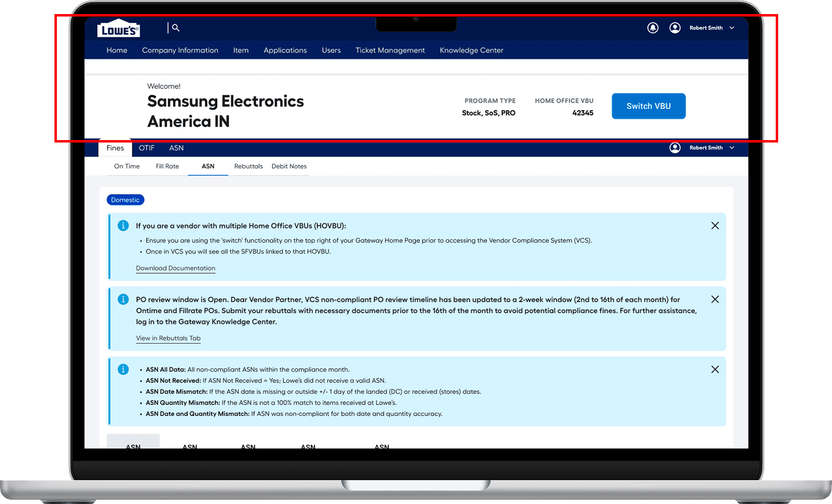Viewport: 832px width, 504px height.
Task: Open the On Time sub-tab
Action: (127, 166)
